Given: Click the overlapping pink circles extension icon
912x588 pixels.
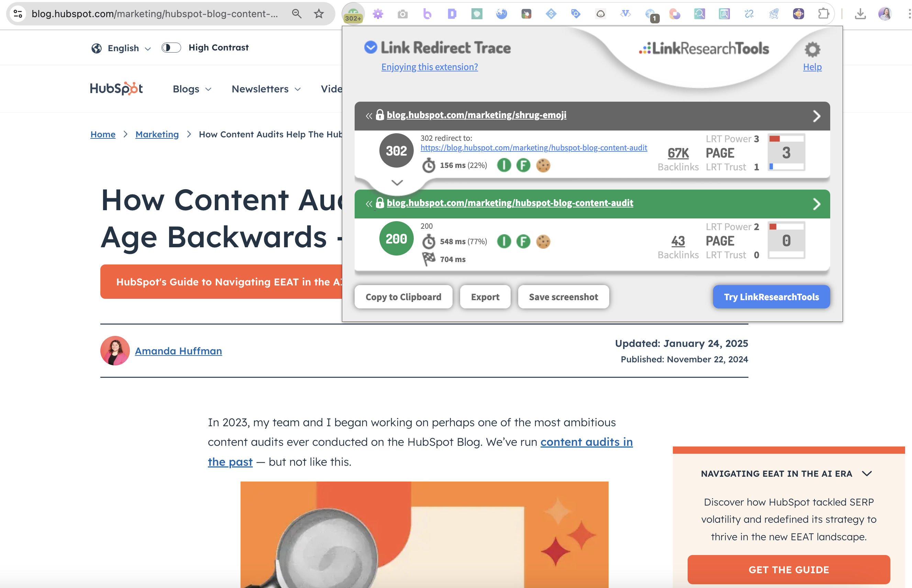Looking at the screenshot, I should click(675, 14).
